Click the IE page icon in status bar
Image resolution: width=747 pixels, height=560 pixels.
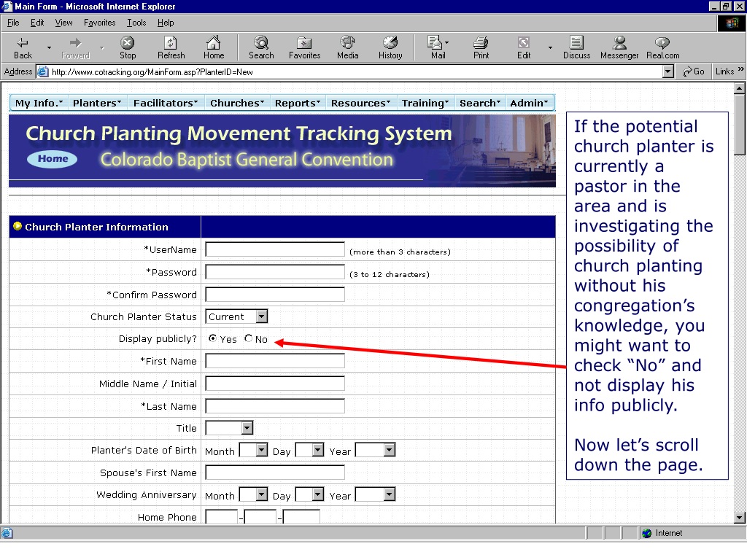point(7,533)
